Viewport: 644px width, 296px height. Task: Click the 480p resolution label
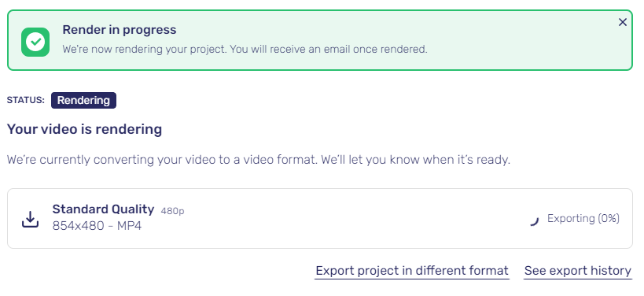172,211
